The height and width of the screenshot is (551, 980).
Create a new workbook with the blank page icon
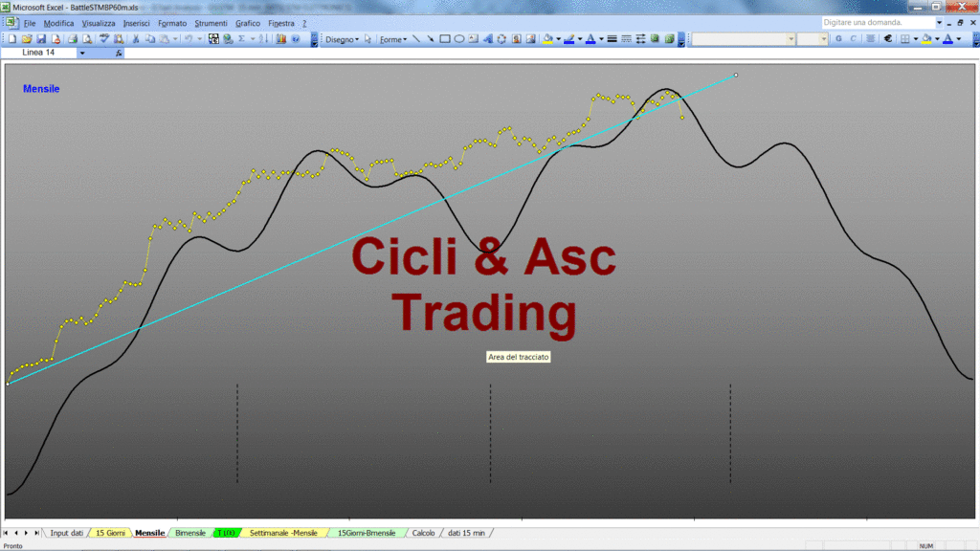click(11, 38)
